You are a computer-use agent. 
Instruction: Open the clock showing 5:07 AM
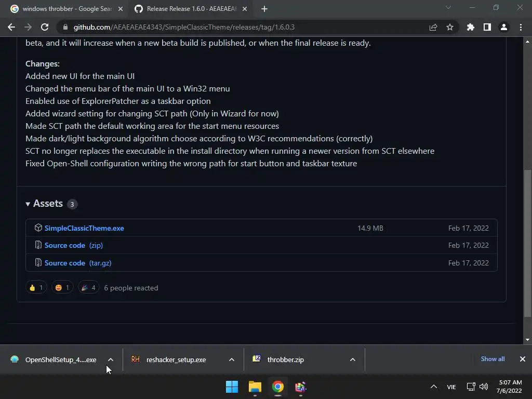click(509, 387)
